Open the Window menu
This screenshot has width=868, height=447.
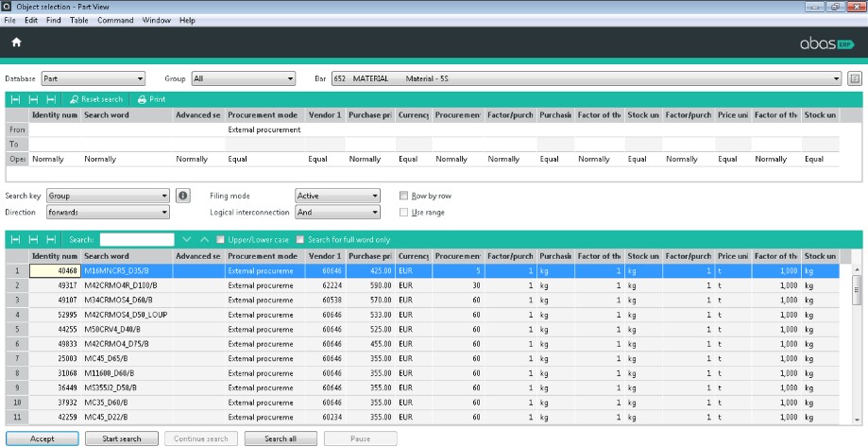click(x=157, y=20)
